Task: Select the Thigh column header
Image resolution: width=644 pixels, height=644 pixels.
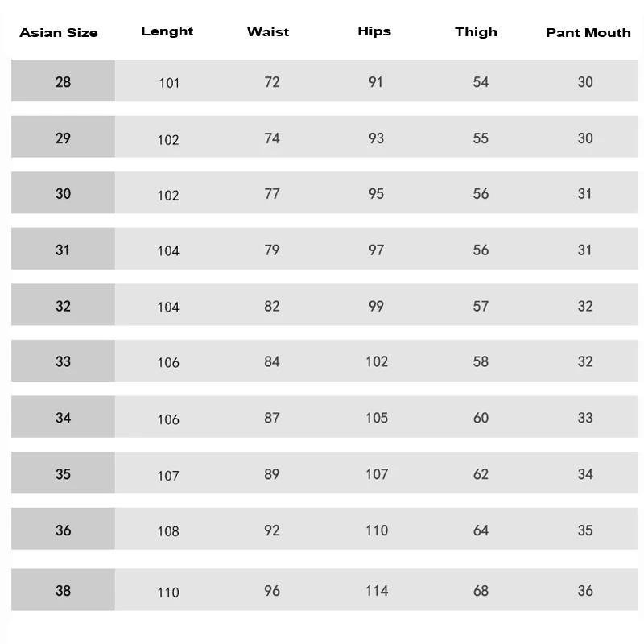Action: click(x=476, y=32)
